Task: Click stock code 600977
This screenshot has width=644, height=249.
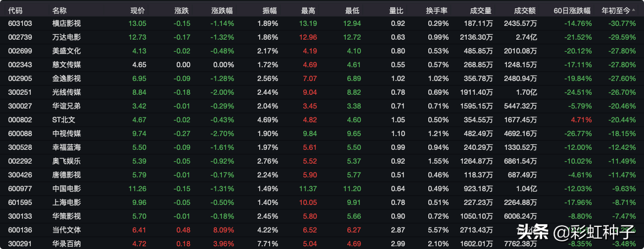Action: (x=20, y=188)
